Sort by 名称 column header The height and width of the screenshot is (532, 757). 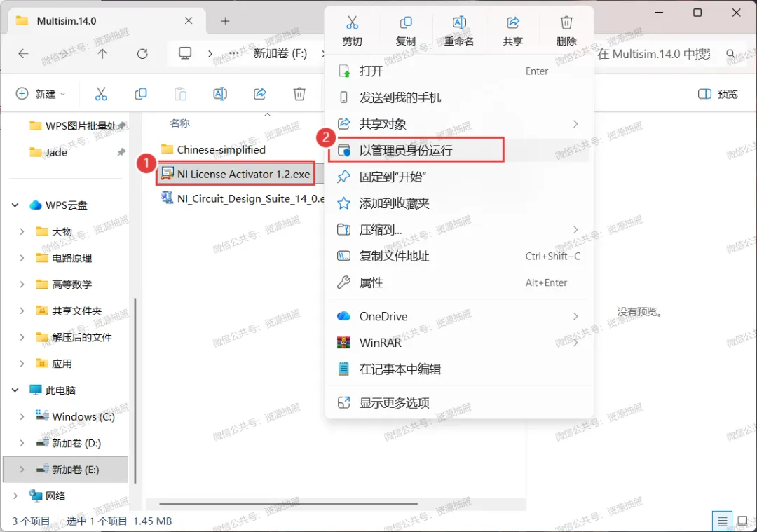tap(179, 123)
